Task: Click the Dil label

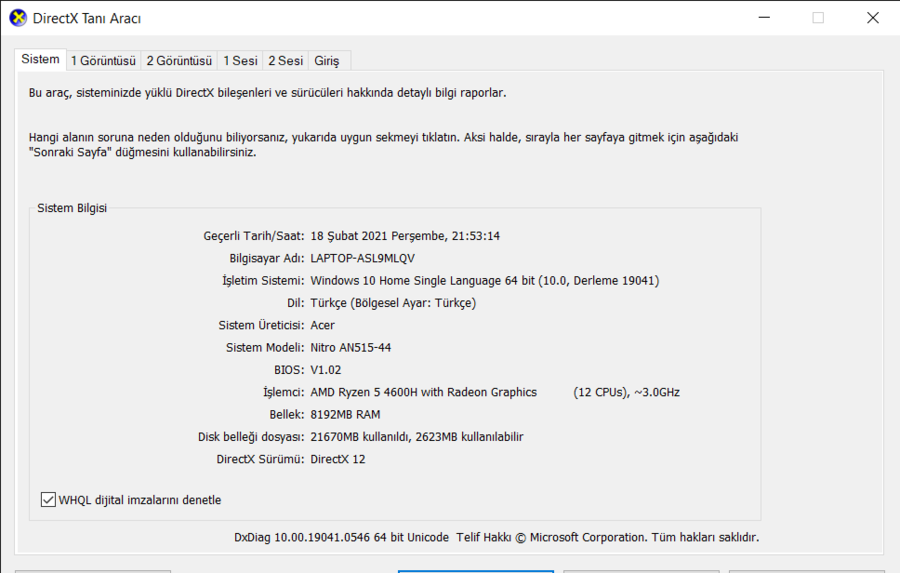Action: (296, 303)
